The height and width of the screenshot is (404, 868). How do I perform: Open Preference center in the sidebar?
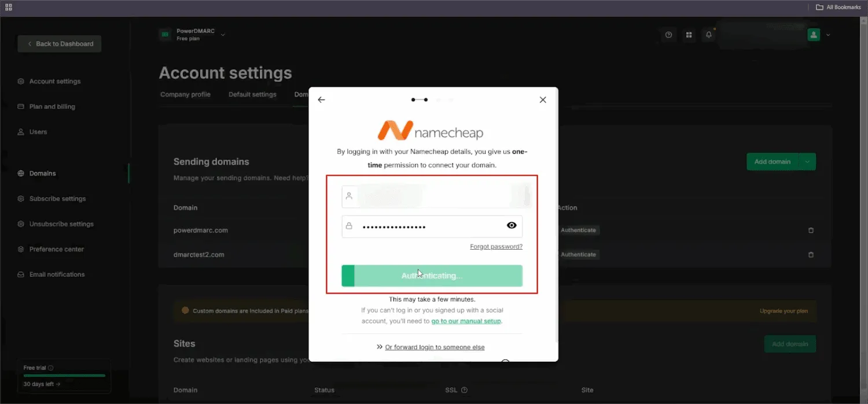pos(57,250)
